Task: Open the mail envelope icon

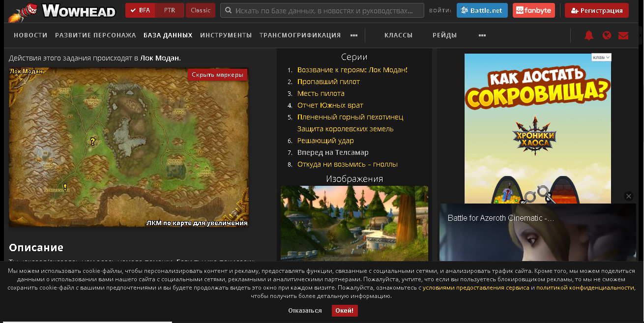Action: (x=623, y=35)
